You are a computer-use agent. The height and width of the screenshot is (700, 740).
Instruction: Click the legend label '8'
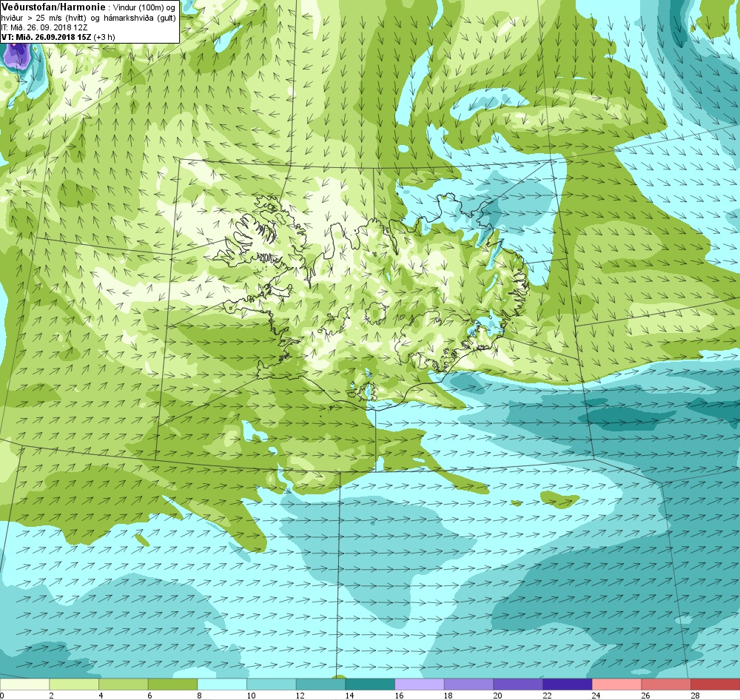click(x=199, y=696)
